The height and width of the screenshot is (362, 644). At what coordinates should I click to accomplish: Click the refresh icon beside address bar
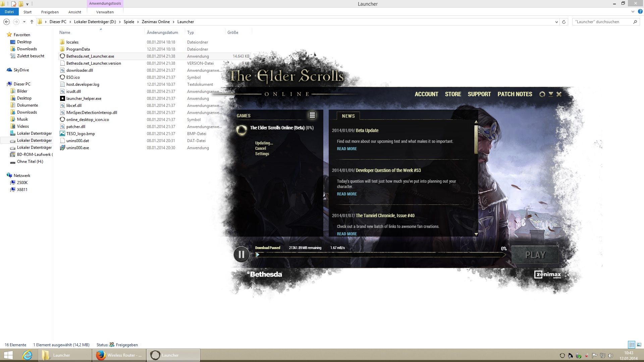pyautogui.click(x=564, y=22)
